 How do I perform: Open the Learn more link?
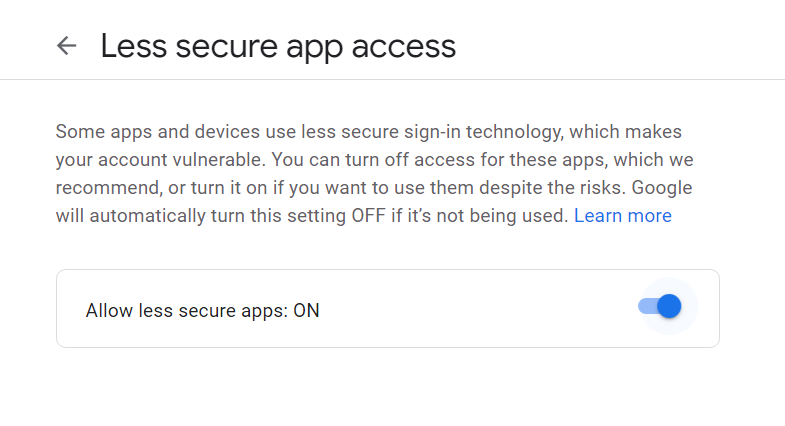tap(622, 216)
